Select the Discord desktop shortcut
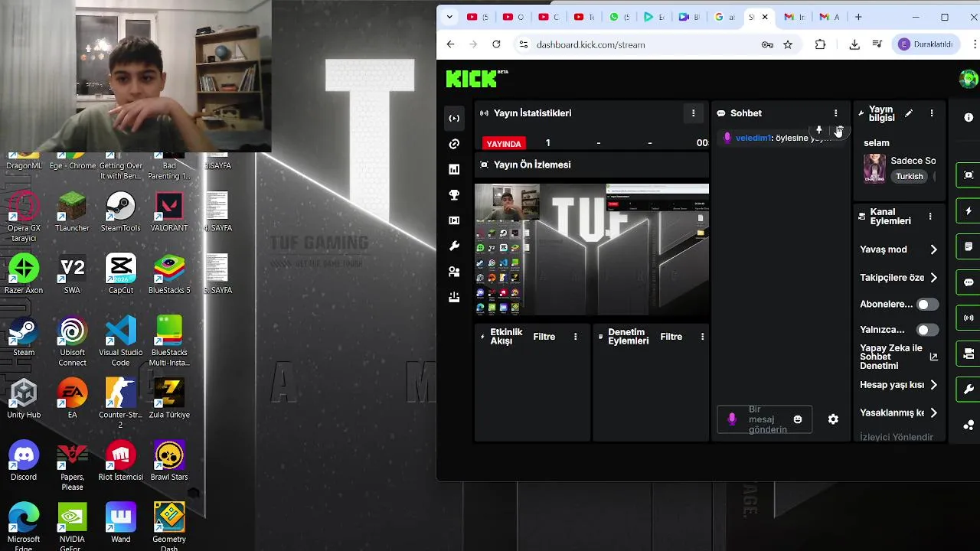Image resolution: width=980 pixels, height=551 pixels. pos(24,461)
